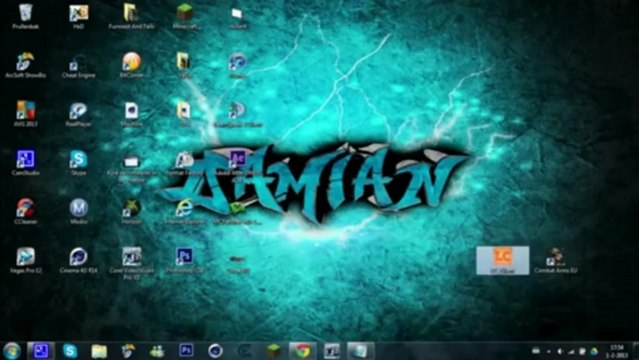Click the Action Center flag tray icon
This screenshot has height=360, width=639.
[x=583, y=351]
